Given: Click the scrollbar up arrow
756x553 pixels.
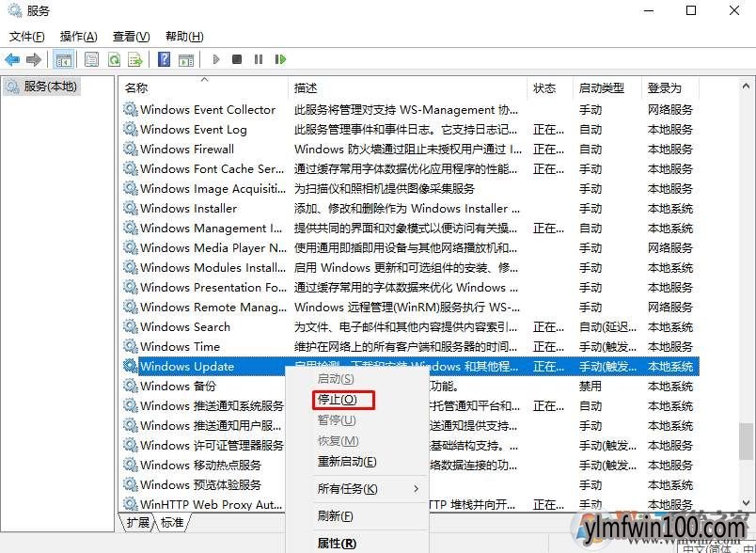Looking at the screenshot, I should (x=746, y=87).
